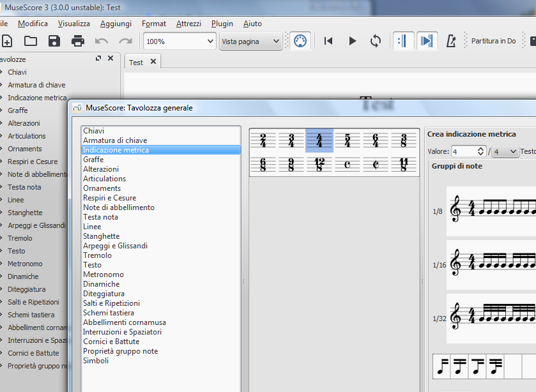Select the 11/8 time signature

(x=403, y=164)
